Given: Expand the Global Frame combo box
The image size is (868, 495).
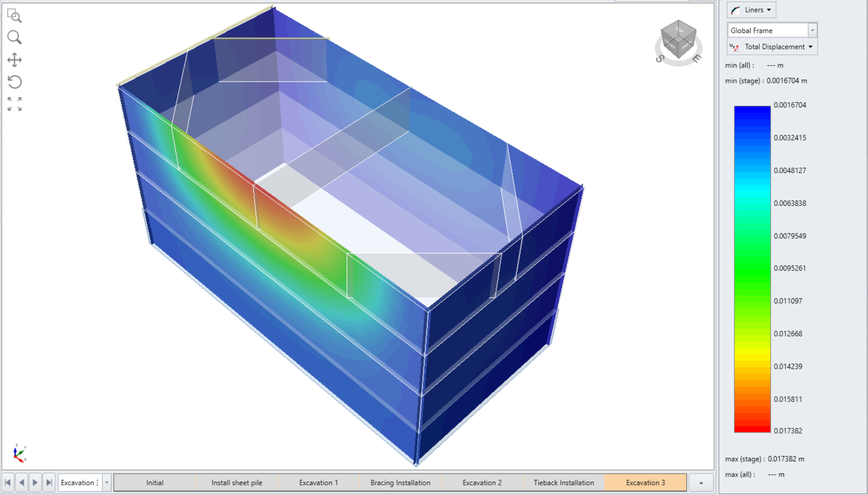Looking at the screenshot, I should point(812,30).
